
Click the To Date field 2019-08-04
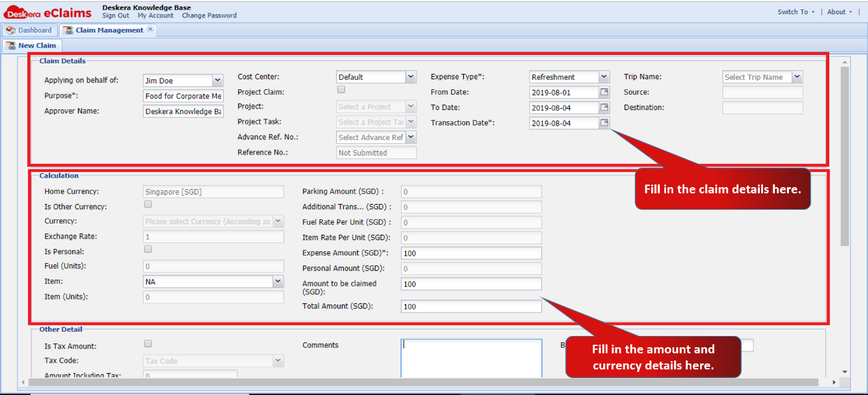coord(564,107)
